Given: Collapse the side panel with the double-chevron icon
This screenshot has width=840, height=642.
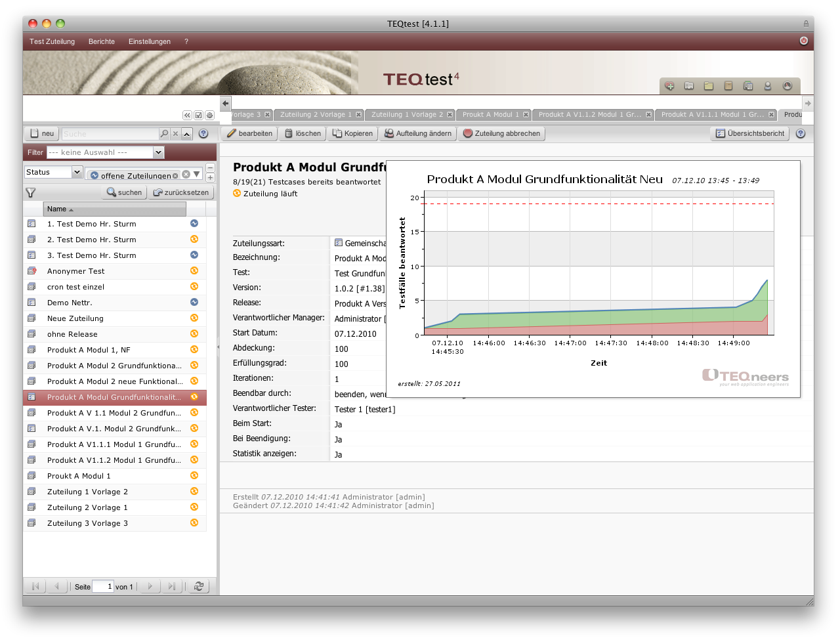Looking at the screenshot, I should 187,115.
